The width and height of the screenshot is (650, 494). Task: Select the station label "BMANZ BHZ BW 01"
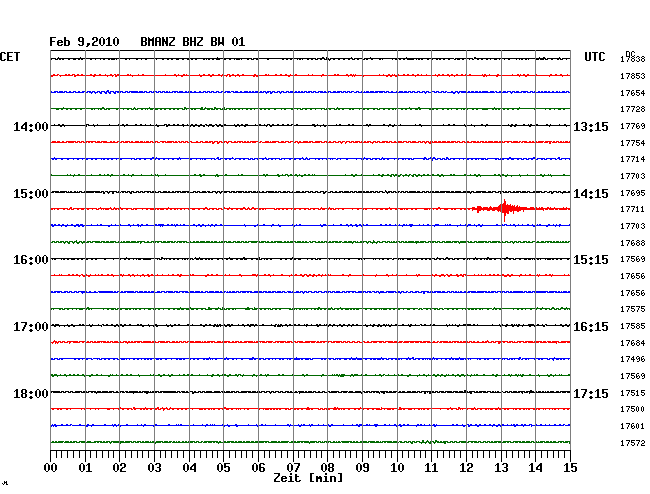[x=193, y=42]
